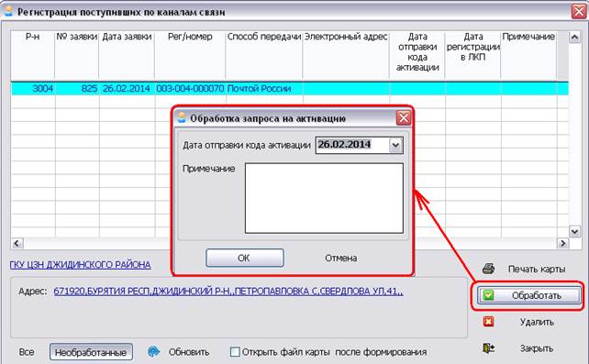Click inside the Примечание text area
The width and height of the screenshot is (589, 364).
coord(324,198)
